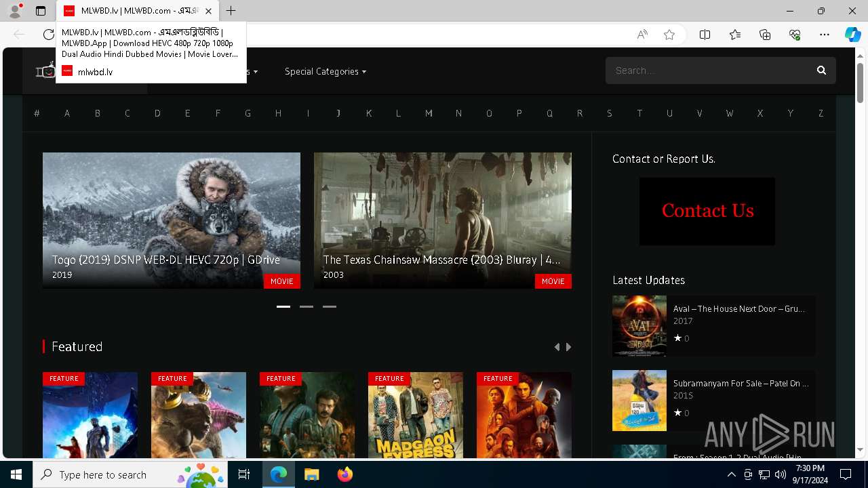Open the volume speaker tray icon
Screen dimensions: 868x488
click(781, 474)
